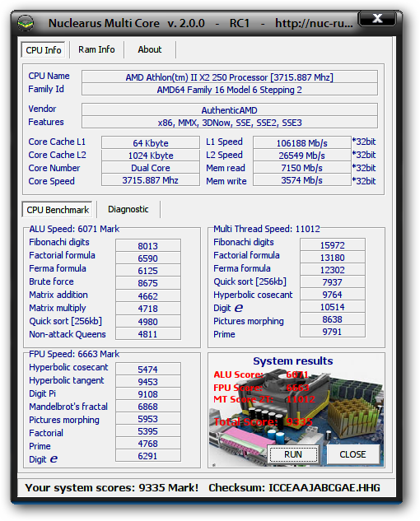Click the Features field listing SSE3

230,123
